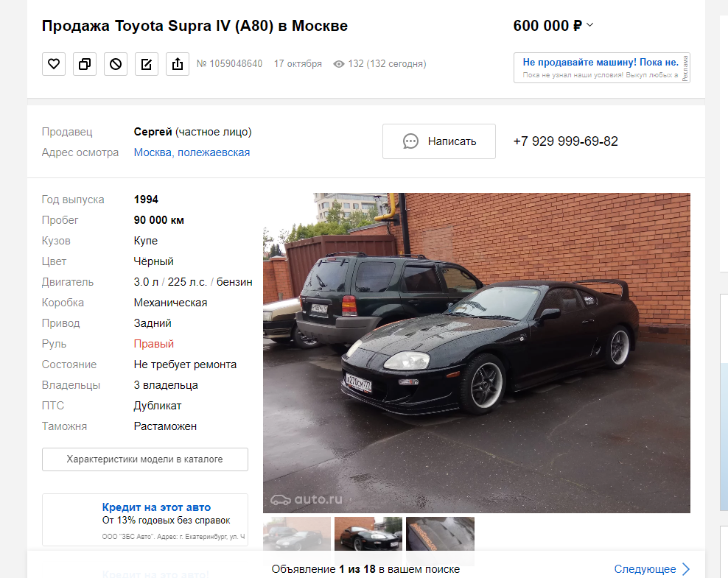Go to next listing via chevron arrow
This screenshot has height=578, width=728.
tap(686, 569)
